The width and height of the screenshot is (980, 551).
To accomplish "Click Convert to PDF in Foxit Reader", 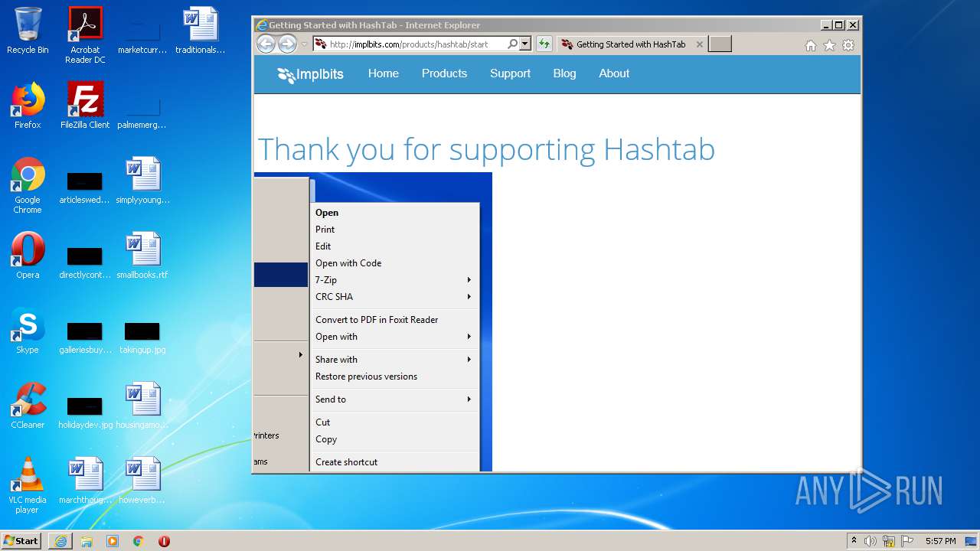I will [x=377, y=320].
